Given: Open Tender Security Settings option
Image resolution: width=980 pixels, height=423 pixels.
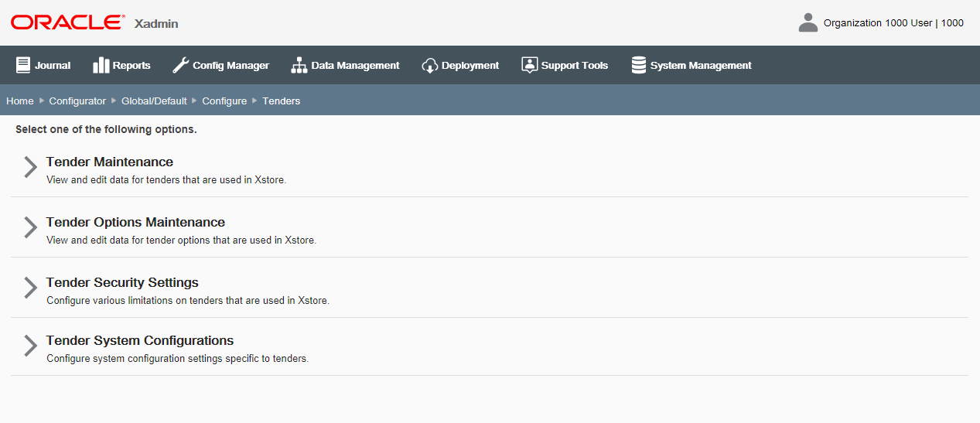Looking at the screenshot, I should (x=122, y=282).
